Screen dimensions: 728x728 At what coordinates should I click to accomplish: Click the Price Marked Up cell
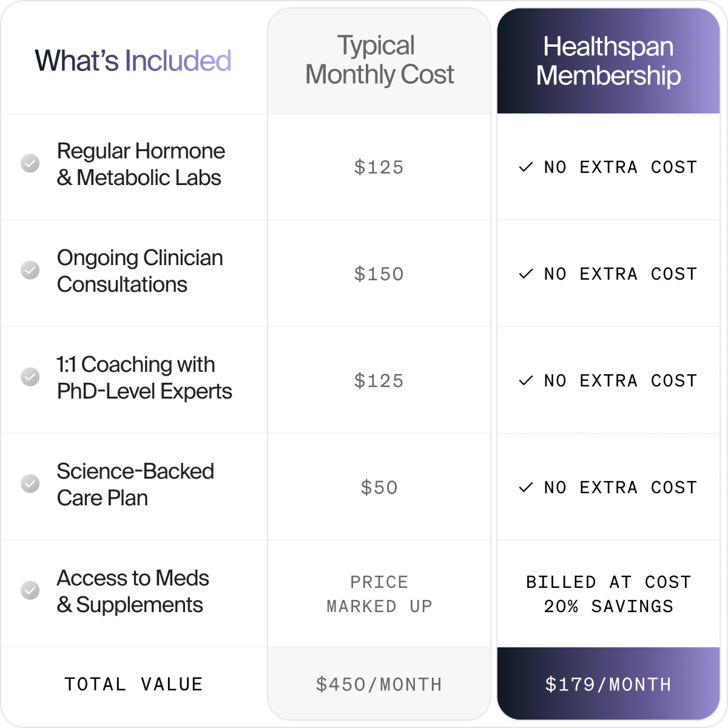pos(379,594)
